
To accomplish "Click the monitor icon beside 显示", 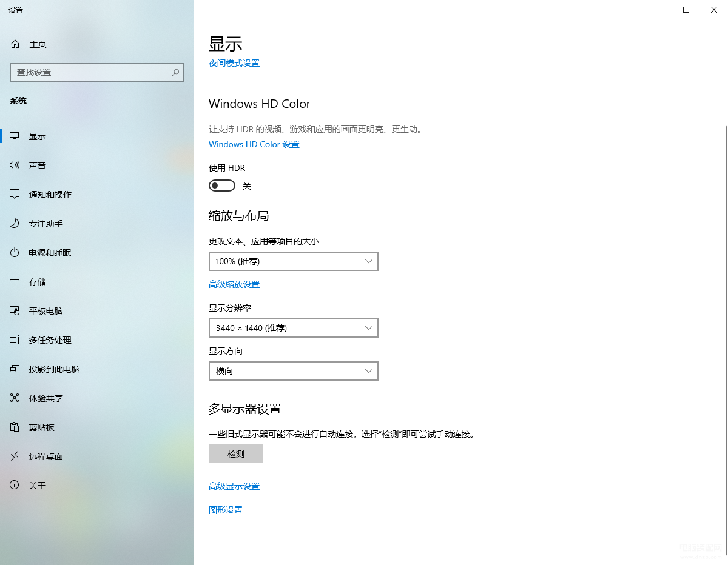I will [x=15, y=136].
